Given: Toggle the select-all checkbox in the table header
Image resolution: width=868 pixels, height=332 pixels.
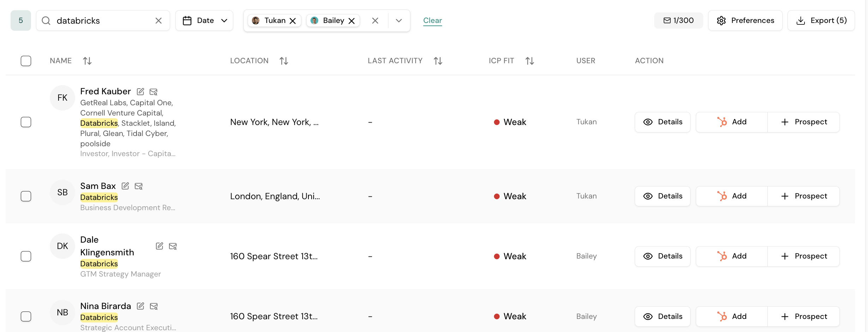Looking at the screenshot, I should 26,61.
